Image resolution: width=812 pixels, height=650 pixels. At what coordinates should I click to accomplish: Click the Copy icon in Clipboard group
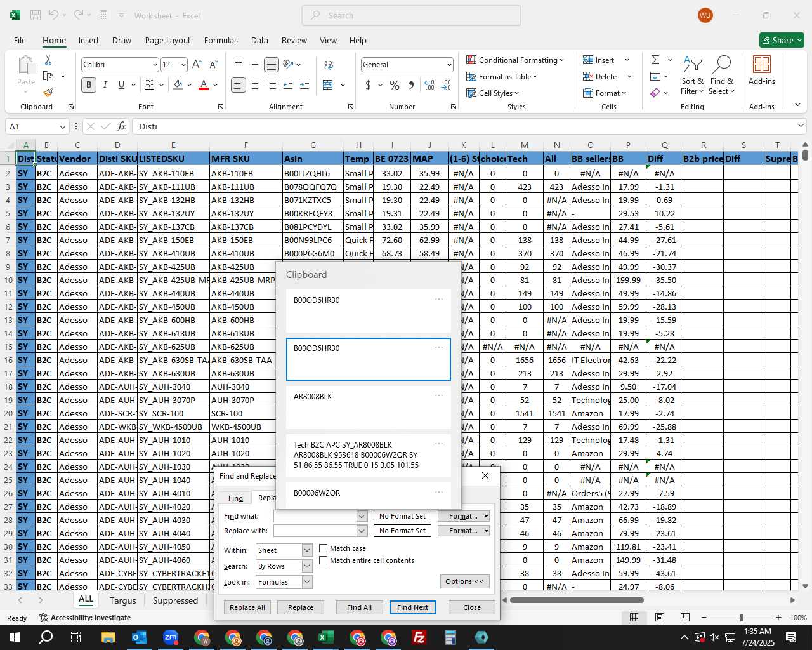[48, 76]
